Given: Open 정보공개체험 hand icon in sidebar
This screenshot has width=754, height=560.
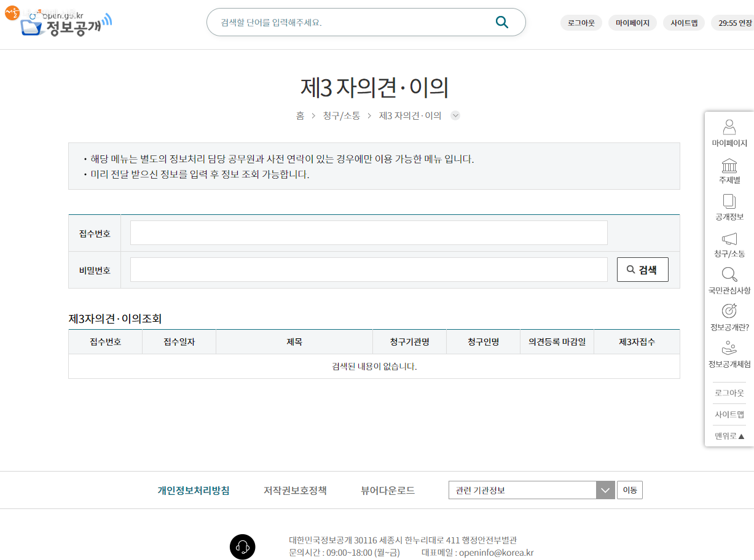Looking at the screenshot, I should 729,348.
